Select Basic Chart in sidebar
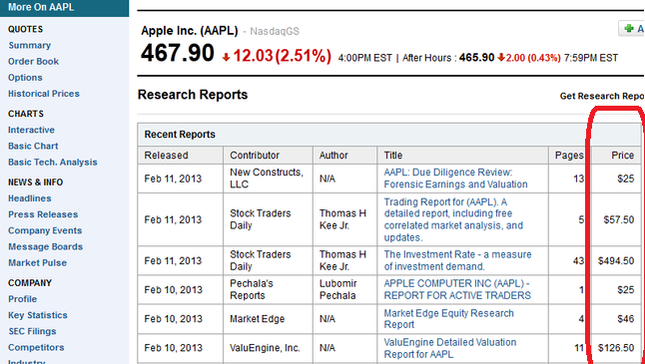 click(33, 146)
